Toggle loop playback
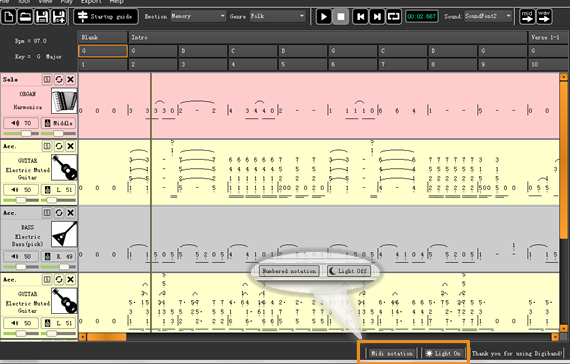Image resolution: width=570 pixels, height=364 pixels. 394,17
